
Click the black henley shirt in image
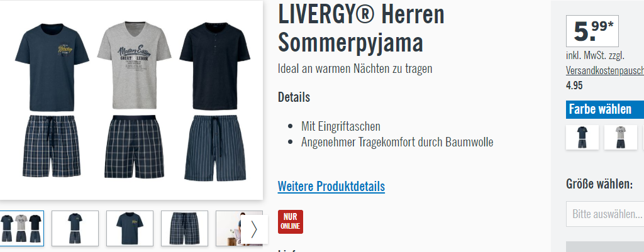(x=215, y=67)
